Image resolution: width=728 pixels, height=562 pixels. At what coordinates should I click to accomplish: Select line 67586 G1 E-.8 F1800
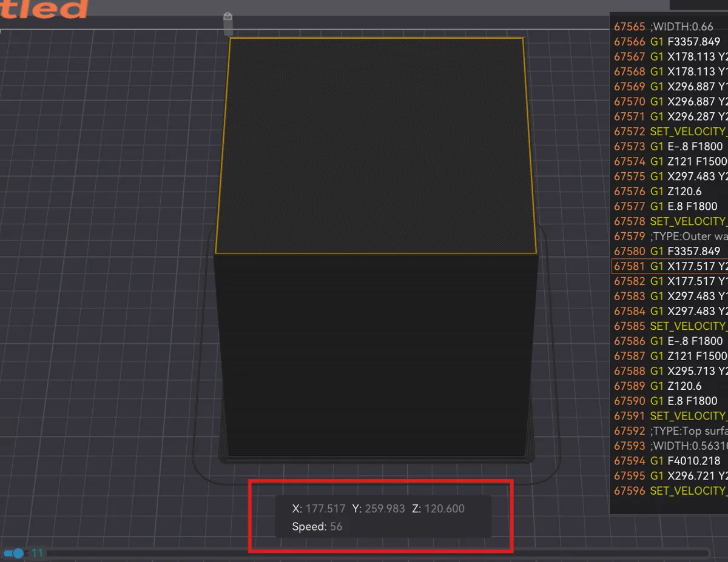pyautogui.click(x=670, y=341)
